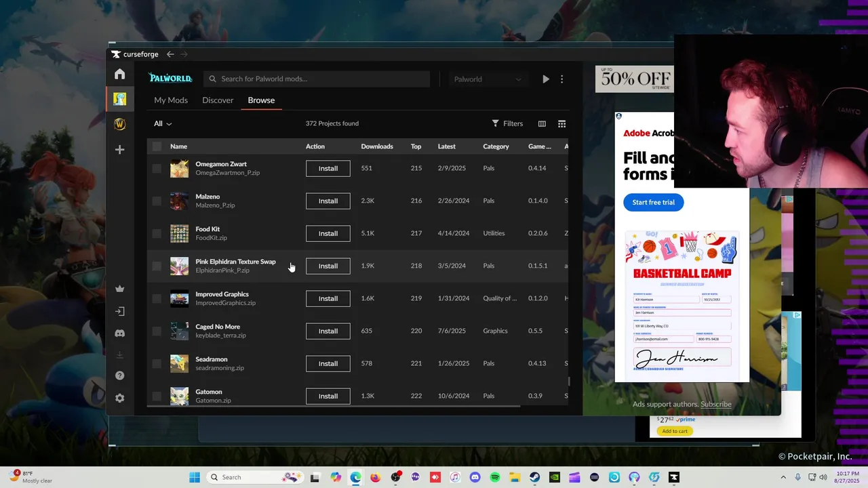Switch to the My Mods tab

tap(171, 100)
